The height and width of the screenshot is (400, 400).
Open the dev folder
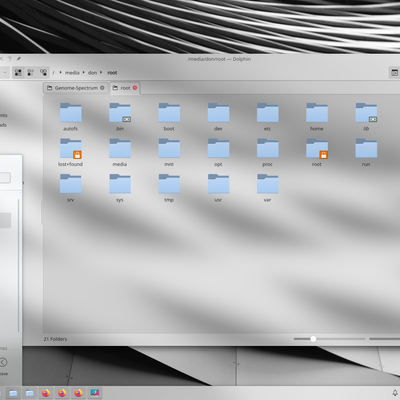pos(218,117)
